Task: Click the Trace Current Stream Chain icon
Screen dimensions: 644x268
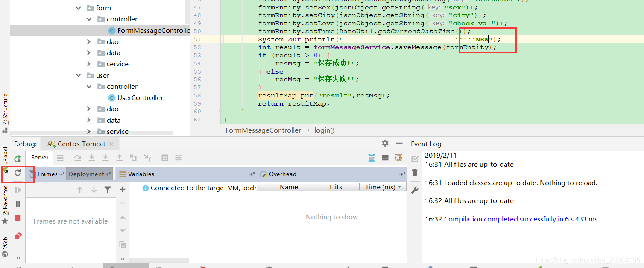Action: 179,158
